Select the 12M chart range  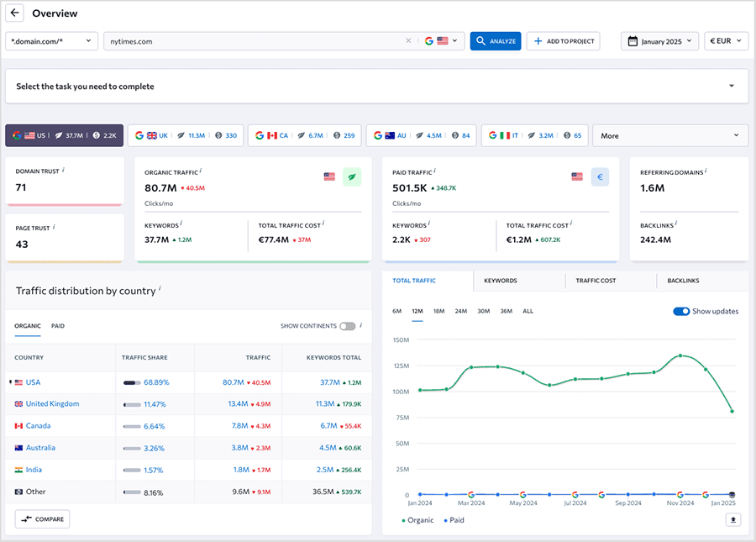tap(417, 312)
